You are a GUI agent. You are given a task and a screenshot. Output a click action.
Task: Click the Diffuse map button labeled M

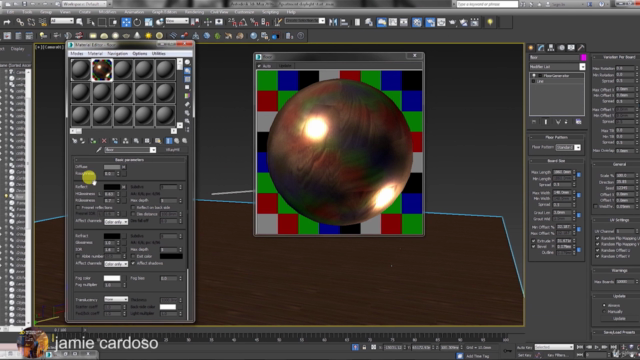point(124,167)
